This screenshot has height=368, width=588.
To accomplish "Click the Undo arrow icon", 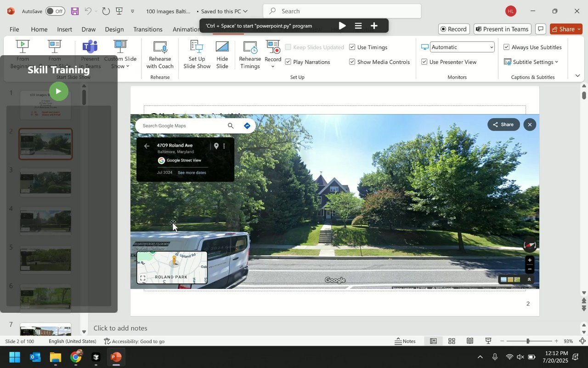I will [x=88, y=11].
